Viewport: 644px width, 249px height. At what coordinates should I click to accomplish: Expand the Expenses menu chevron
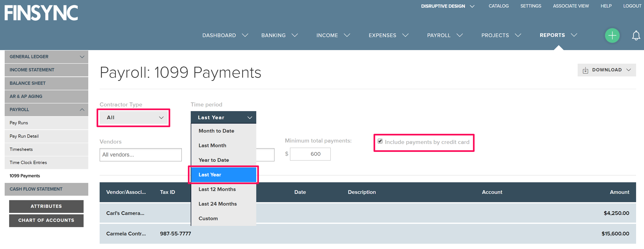[405, 35]
